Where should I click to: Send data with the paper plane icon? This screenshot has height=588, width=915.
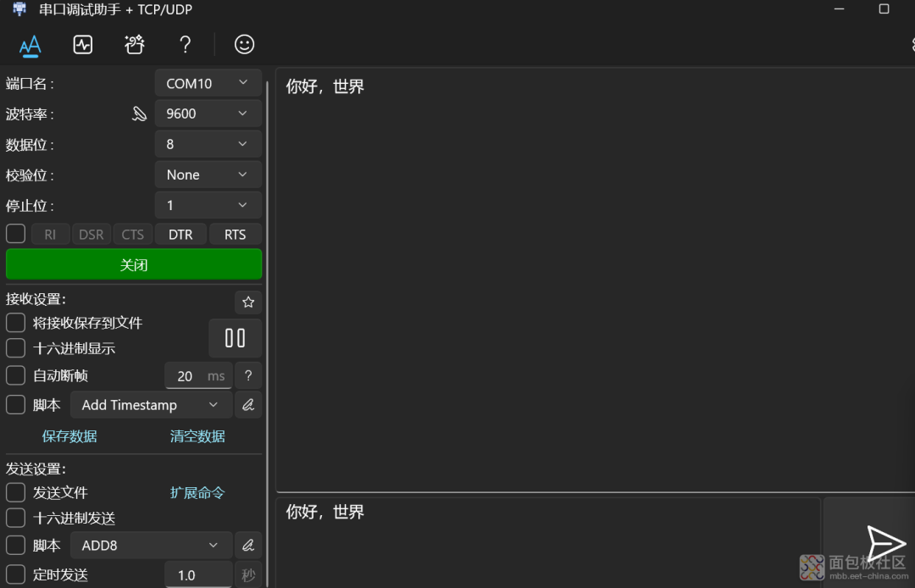886,544
